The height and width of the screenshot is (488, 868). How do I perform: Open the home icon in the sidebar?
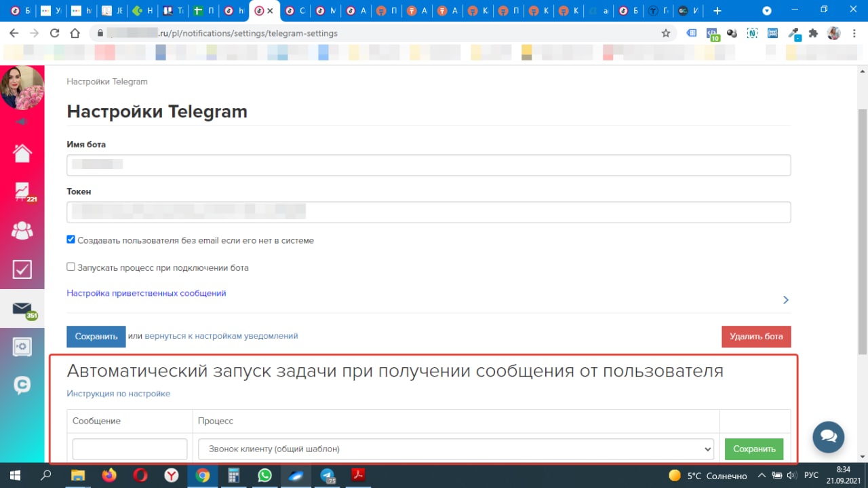22,153
